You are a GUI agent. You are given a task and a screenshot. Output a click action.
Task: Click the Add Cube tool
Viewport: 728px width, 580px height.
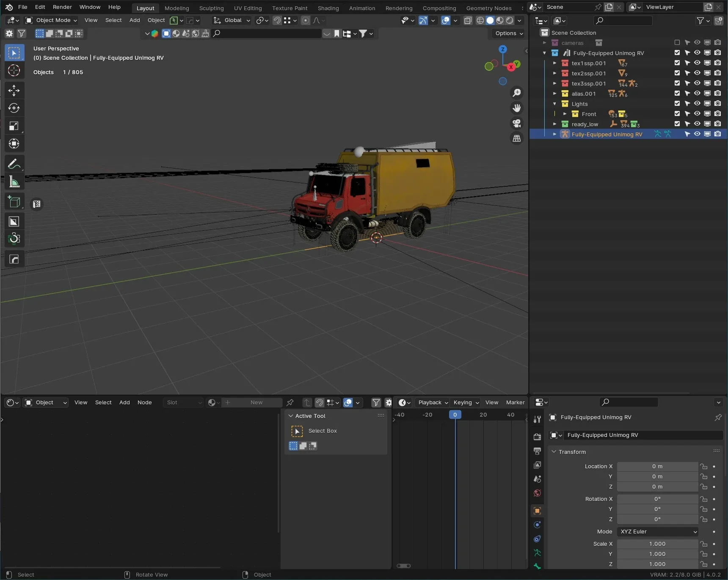coord(14,202)
